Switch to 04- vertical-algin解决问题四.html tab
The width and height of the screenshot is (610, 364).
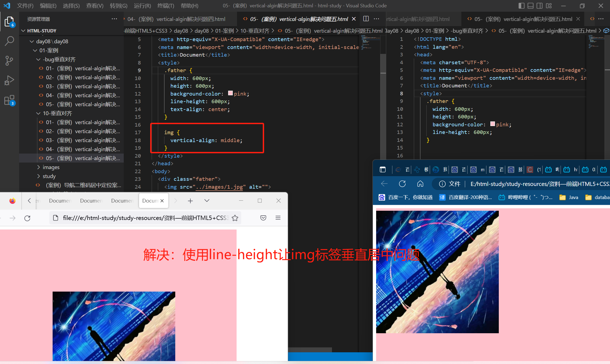click(176, 19)
